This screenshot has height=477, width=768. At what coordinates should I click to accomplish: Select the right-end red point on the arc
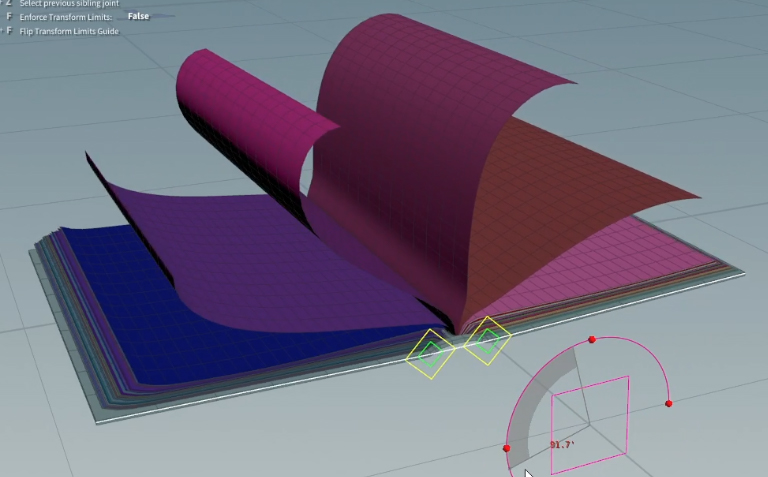668,404
